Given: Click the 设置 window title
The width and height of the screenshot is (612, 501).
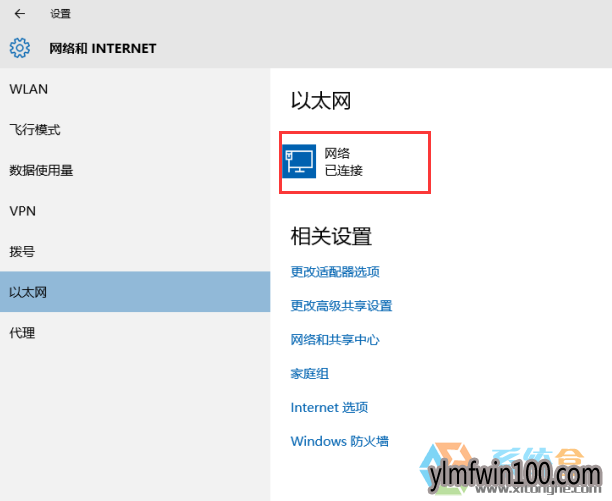Looking at the screenshot, I should point(60,14).
